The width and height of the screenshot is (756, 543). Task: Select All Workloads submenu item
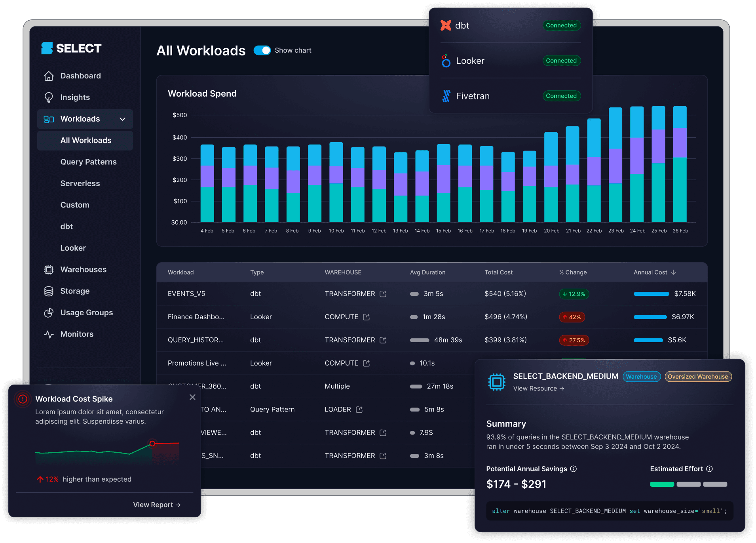[85, 141]
